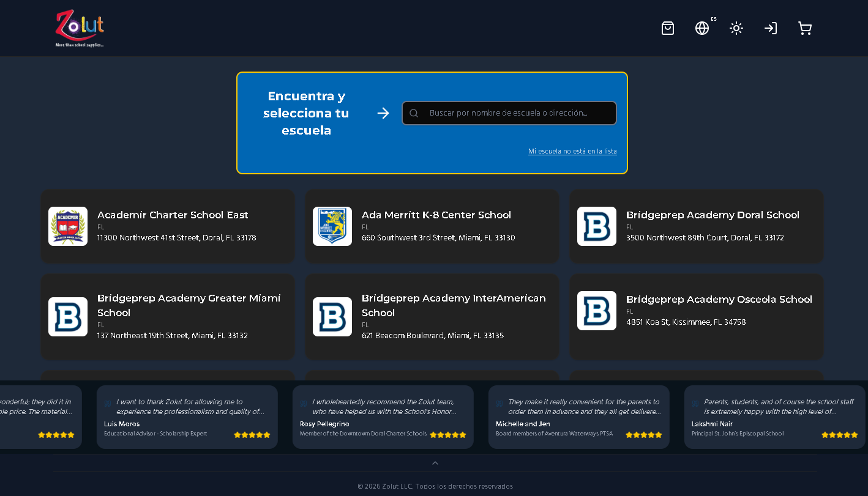Screen dimensions: 868x496
Task: Toggle the sun light-mode theme switch
Action: [x=736, y=28]
